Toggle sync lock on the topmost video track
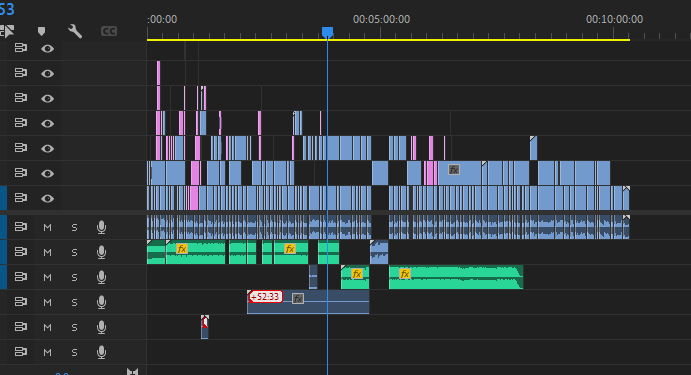691x375 pixels. (x=21, y=48)
